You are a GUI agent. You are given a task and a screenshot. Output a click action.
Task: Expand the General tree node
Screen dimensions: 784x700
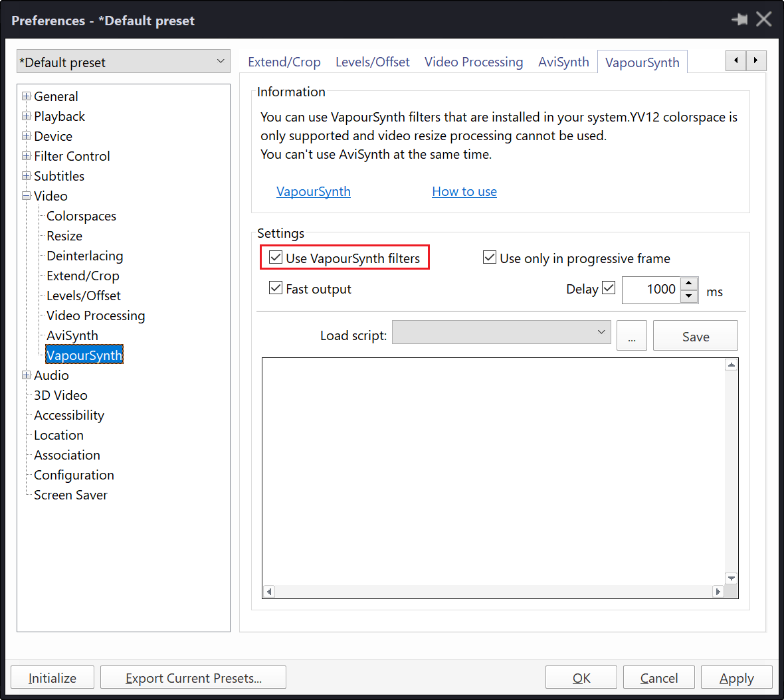[27, 96]
